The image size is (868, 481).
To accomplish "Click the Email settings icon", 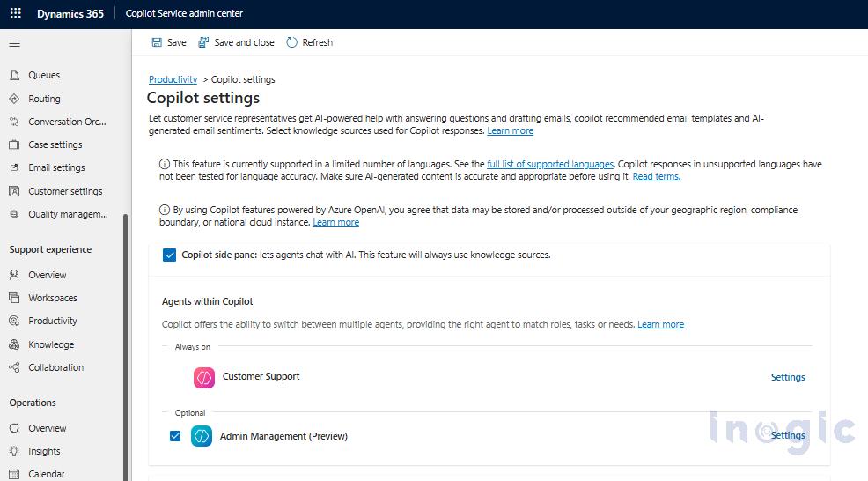I will point(14,167).
